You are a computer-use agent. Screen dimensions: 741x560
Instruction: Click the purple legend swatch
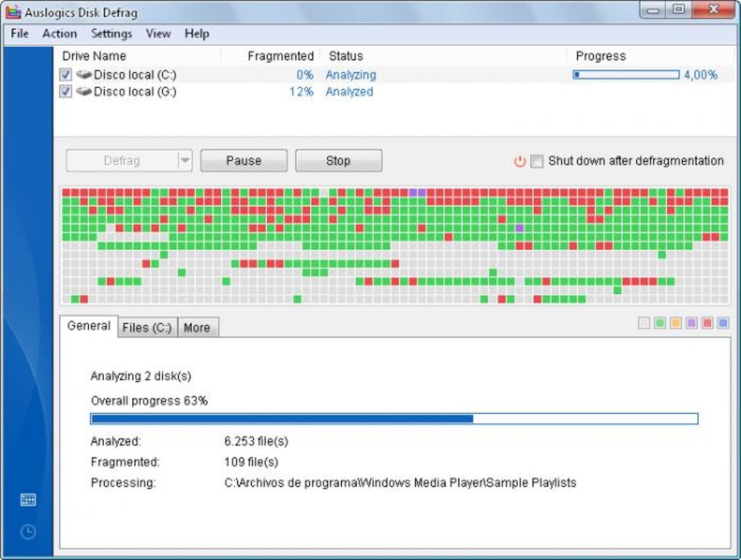coord(692,323)
